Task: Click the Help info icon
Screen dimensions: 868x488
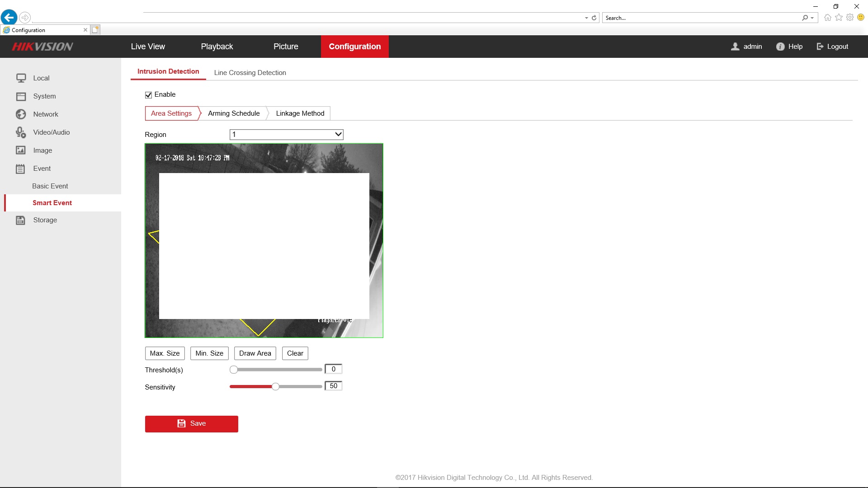Action: tap(780, 47)
